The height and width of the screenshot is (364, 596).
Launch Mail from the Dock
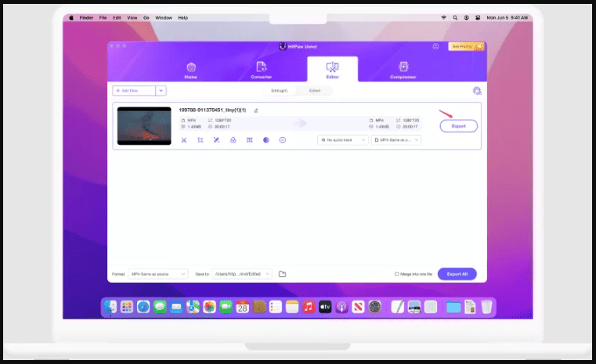pyautogui.click(x=176, y=307)
